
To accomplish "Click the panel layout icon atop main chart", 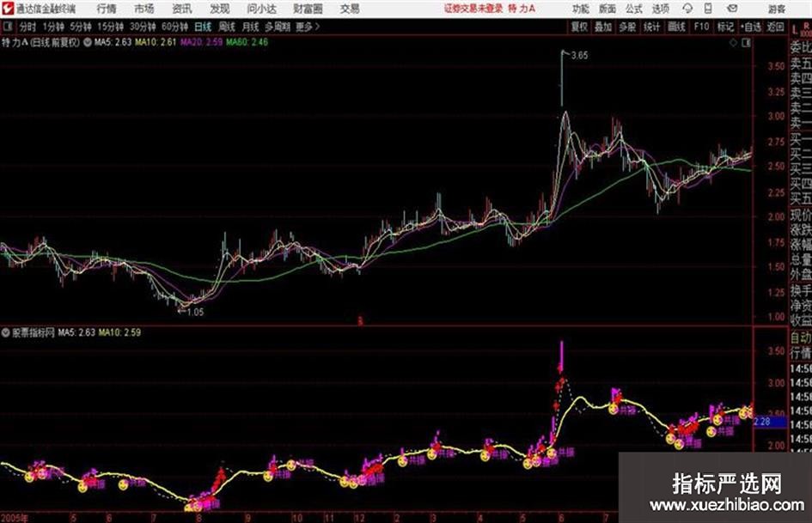I will click(x=746, y=43).
